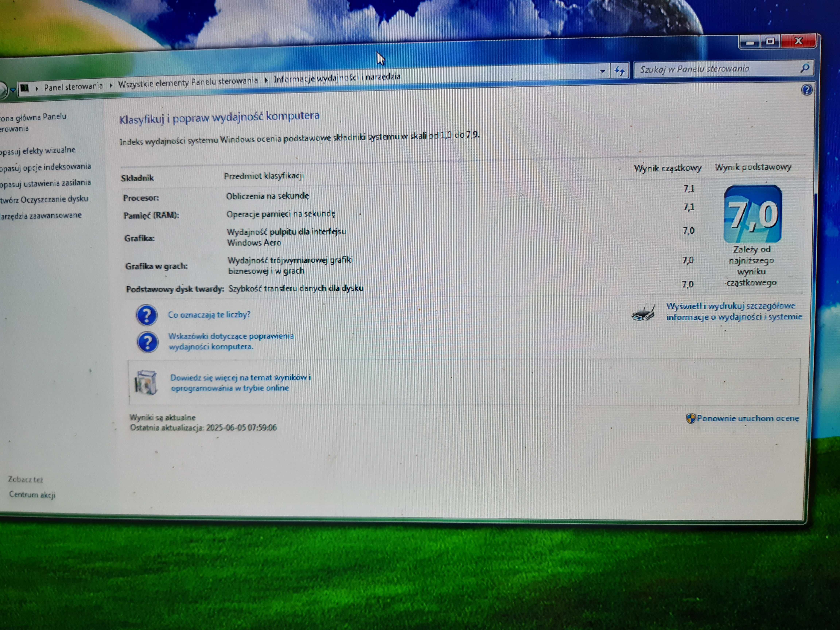This screenshot has width=840, height=630.
Task: Click the Składnik column header
Action: tap(137, 178)
